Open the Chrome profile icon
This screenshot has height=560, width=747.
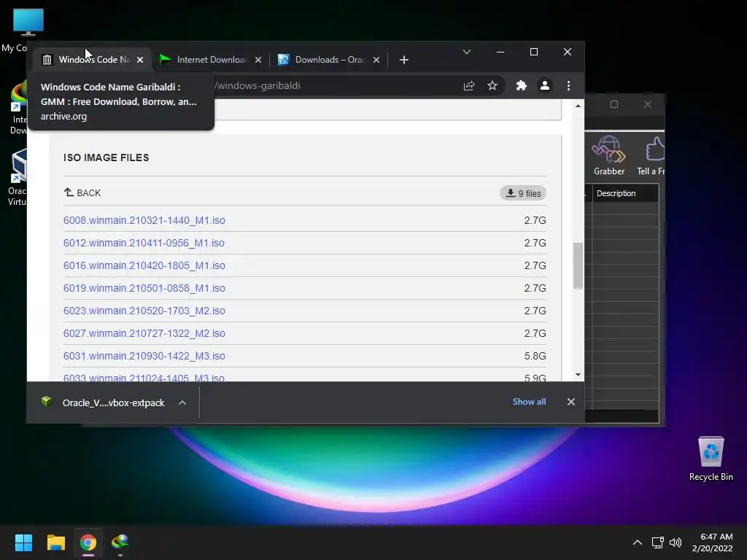coord(545,86)
